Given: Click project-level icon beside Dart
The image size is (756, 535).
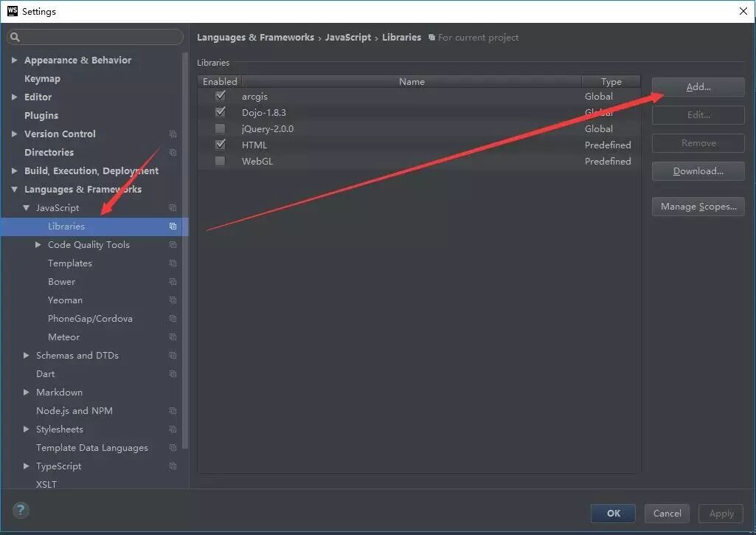Looking at the screenshot, I should pos(173,374).
